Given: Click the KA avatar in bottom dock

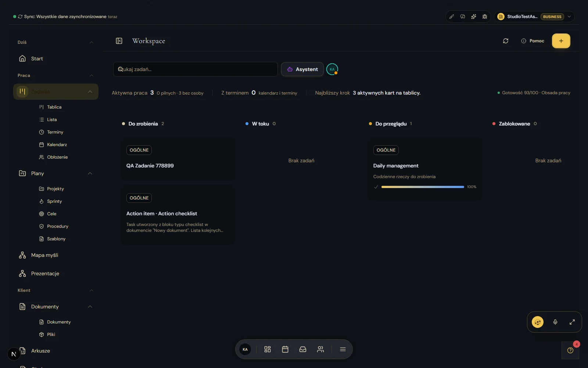Looking at the screenshot, I should tap(245, 349).
